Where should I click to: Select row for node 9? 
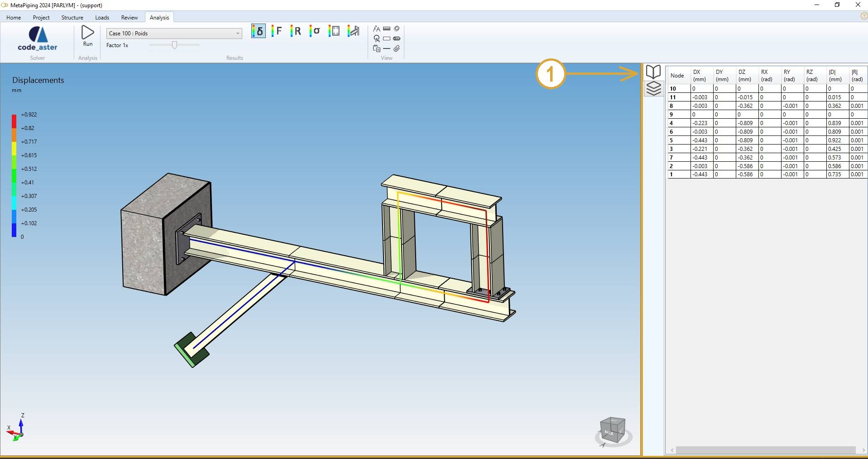click(x=767, y=115)
